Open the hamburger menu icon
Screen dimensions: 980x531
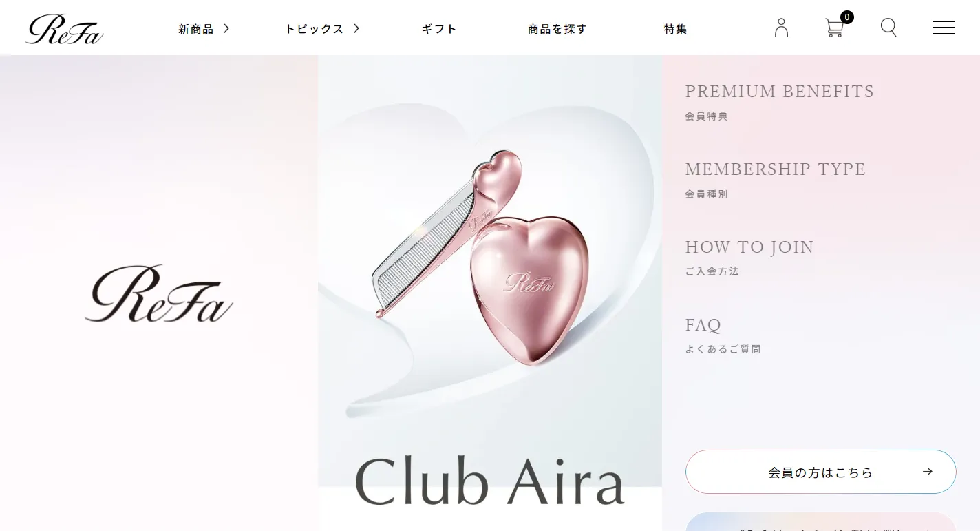tap(943, 28)
